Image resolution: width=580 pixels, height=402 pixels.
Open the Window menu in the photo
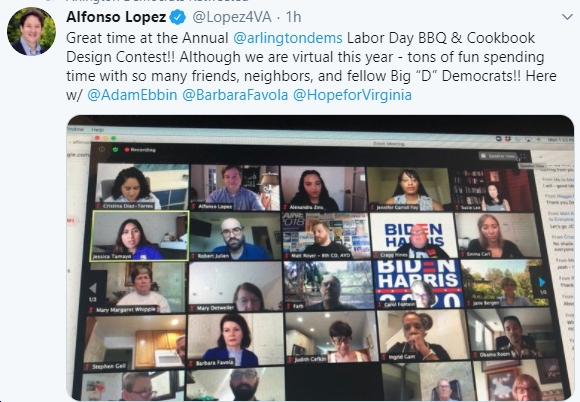(76, 129)
